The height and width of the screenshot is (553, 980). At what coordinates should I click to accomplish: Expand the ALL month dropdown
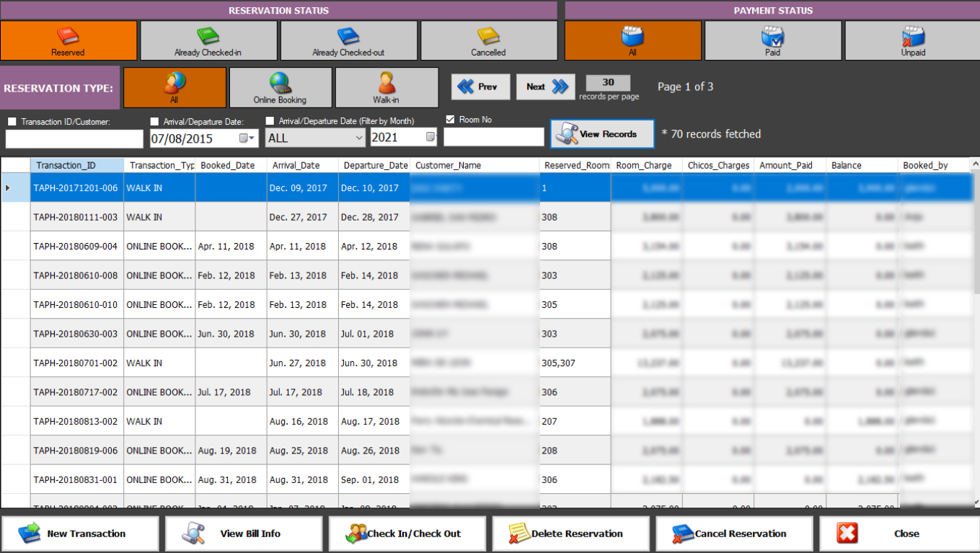[359, 138]
